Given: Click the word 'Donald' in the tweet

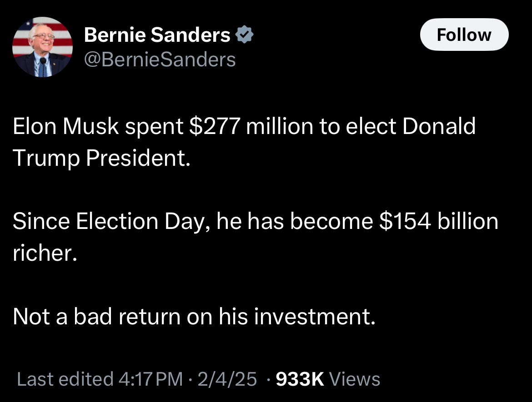Looking at the screenshot, I should (439, 126).
